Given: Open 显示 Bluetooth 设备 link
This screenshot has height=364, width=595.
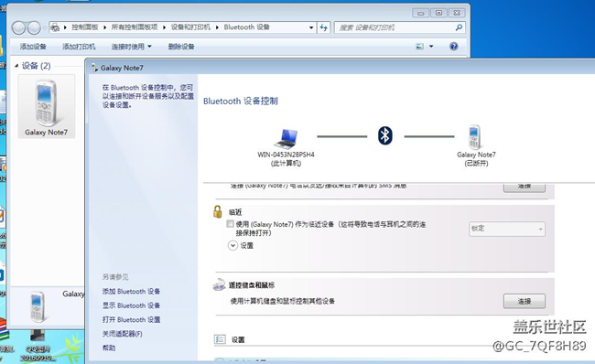Looking at the screenshot, I should pyautogui.click(x=131, y=305).
